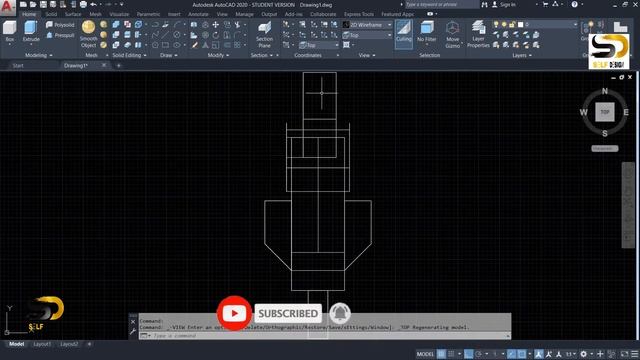Click the Unnamed UCS button below ViewCube
This screenshot has width=640, height=360.
tap(604, 149)
